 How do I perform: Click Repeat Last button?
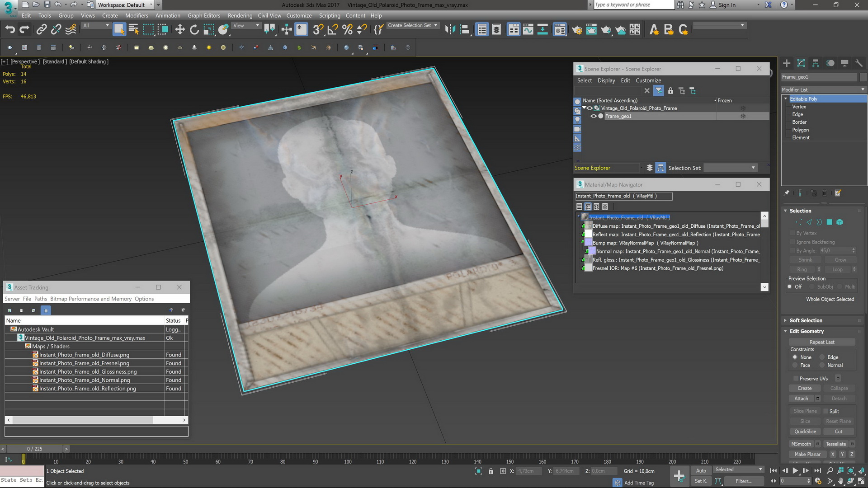[x=822, y=342]
